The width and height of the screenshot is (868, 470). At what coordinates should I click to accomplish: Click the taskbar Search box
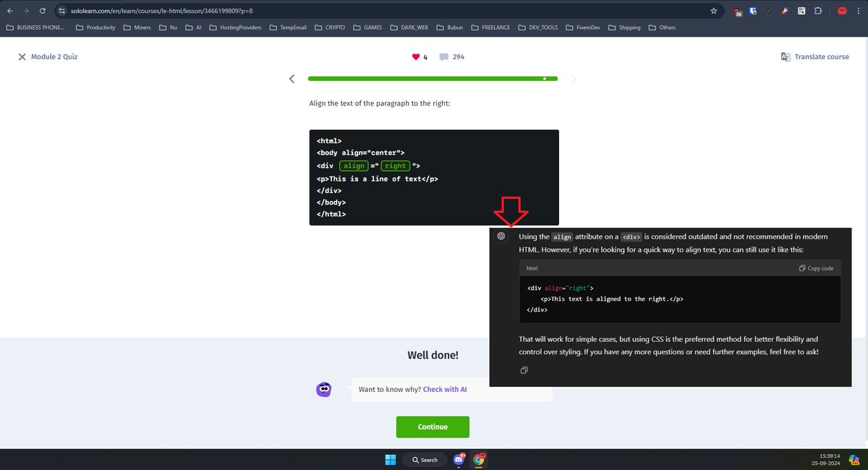tap(424, 460)
